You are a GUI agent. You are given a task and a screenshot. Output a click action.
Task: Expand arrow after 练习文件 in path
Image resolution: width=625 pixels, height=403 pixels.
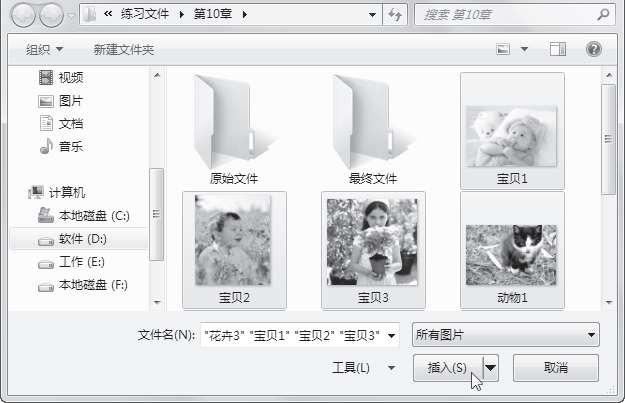(182, 15)
